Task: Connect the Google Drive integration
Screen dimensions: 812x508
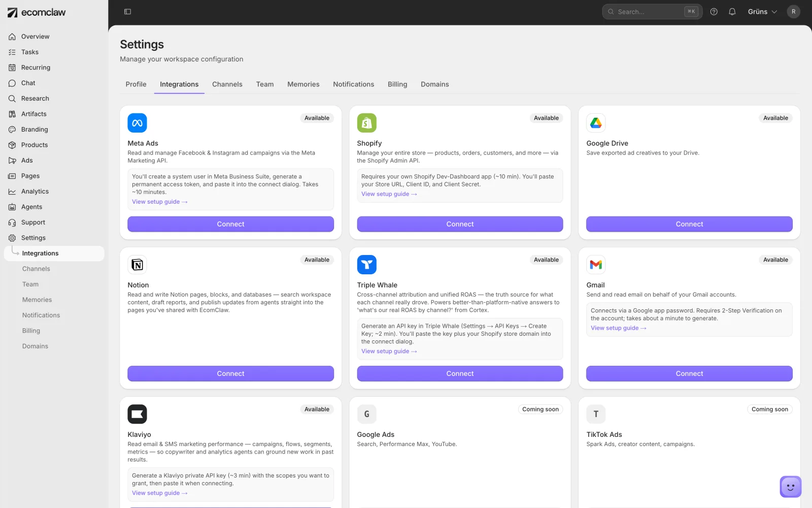Action: tap(689, 224)
